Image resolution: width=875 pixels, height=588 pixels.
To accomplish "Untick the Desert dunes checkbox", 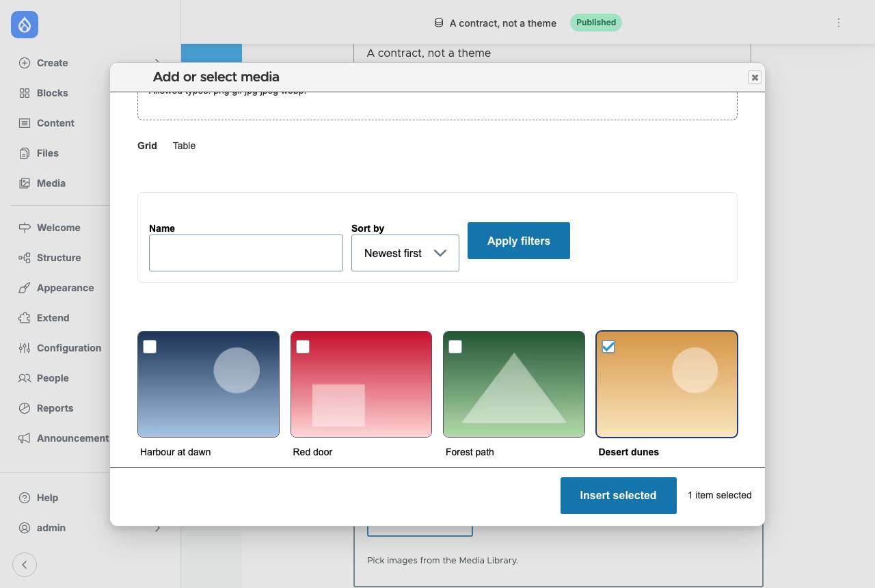I will tap(608, 347).
